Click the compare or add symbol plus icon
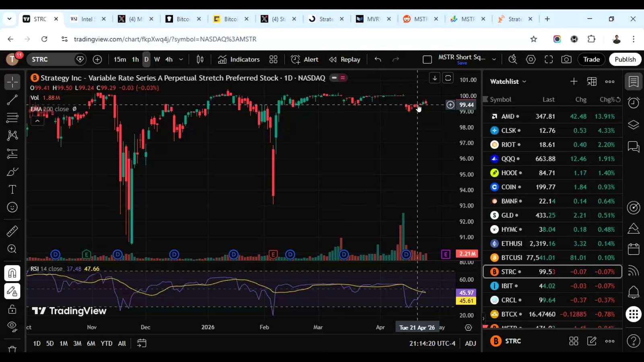 click(x=97, y=60)
